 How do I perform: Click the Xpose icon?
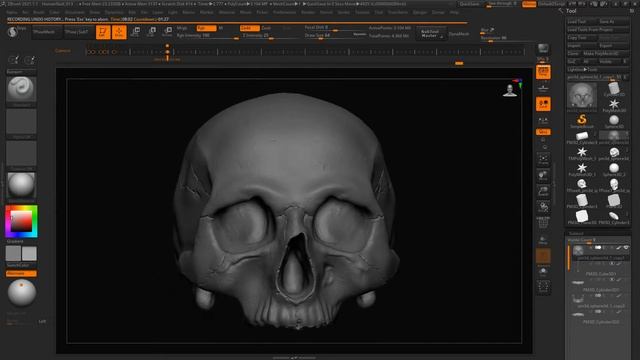click(543, 288)
